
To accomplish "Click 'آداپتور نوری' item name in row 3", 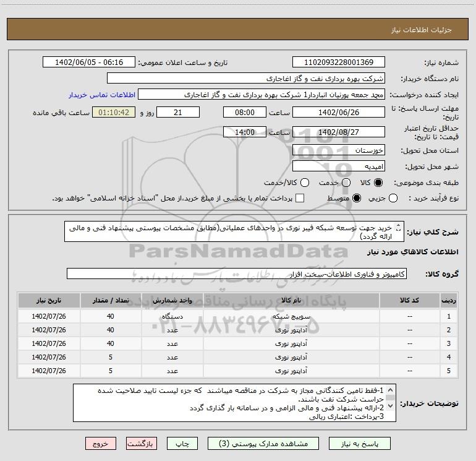I will pyautogui.click(x=291, y=343).
